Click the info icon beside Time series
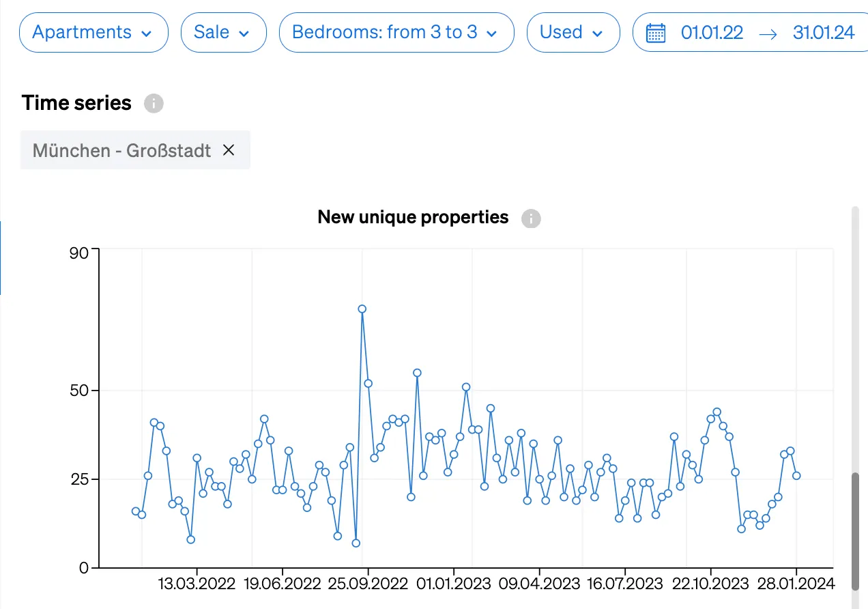Screen dimensions: 868x609 [x=154, y=104]
